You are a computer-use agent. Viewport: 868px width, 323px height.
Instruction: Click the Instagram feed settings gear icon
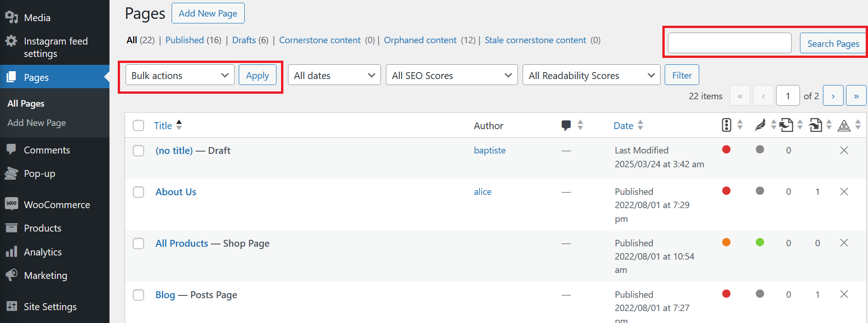pyautogui.click(x=11, y=41)
